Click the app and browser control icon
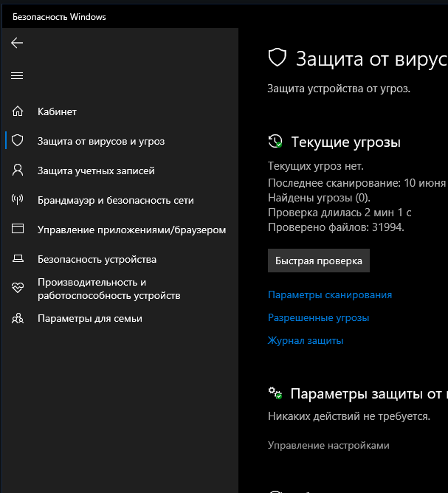 click(18, 230)
